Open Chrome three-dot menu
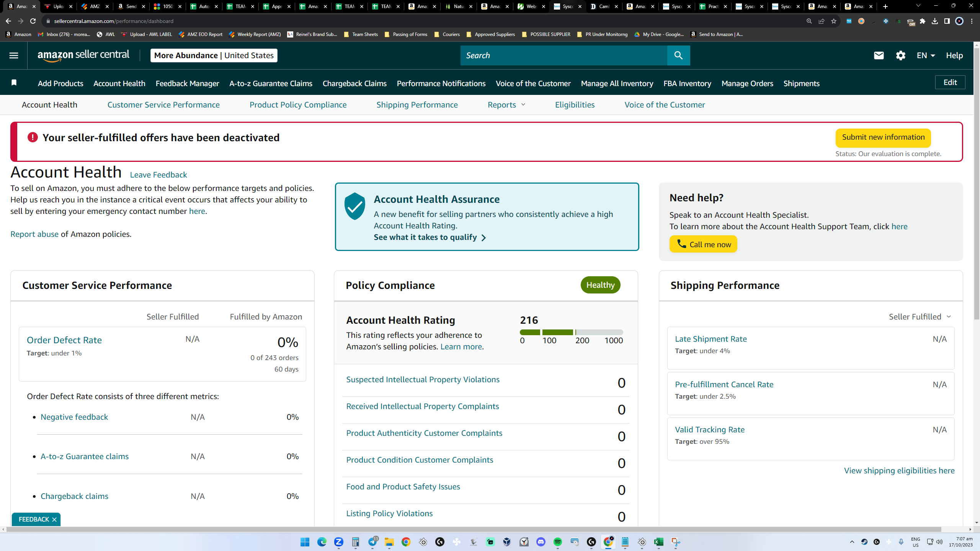Screen dimensions: 980x551 [x=972, y=21]
